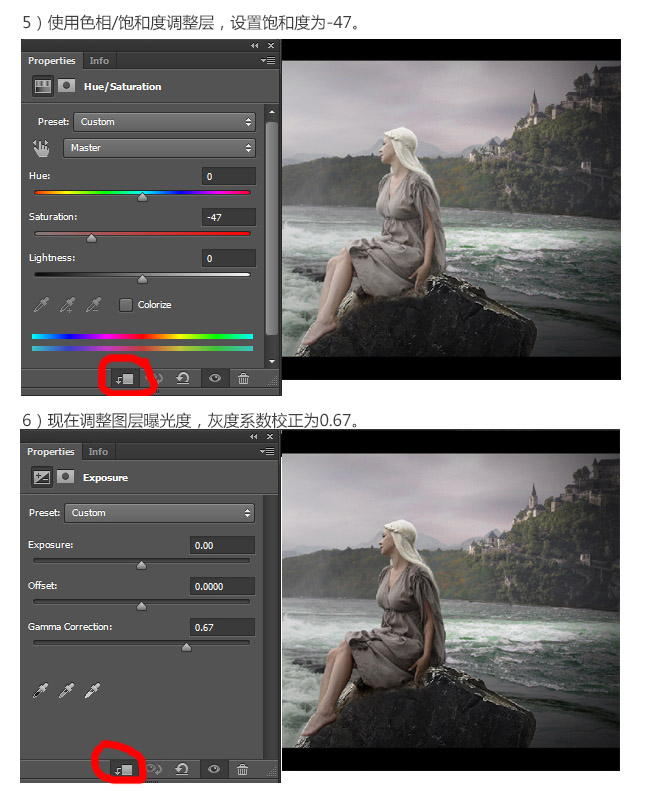
Task: Click the Hue value field
Action: click(x=229, y=177)
